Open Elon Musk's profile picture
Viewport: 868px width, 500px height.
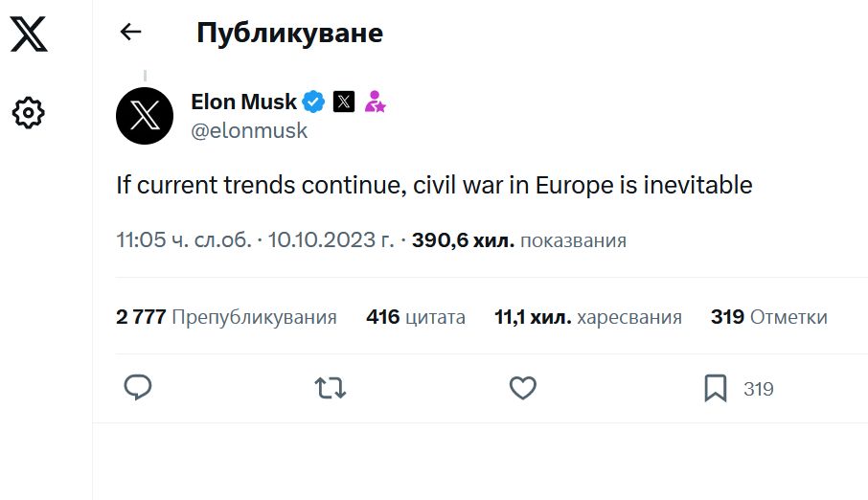pos(145,115)
